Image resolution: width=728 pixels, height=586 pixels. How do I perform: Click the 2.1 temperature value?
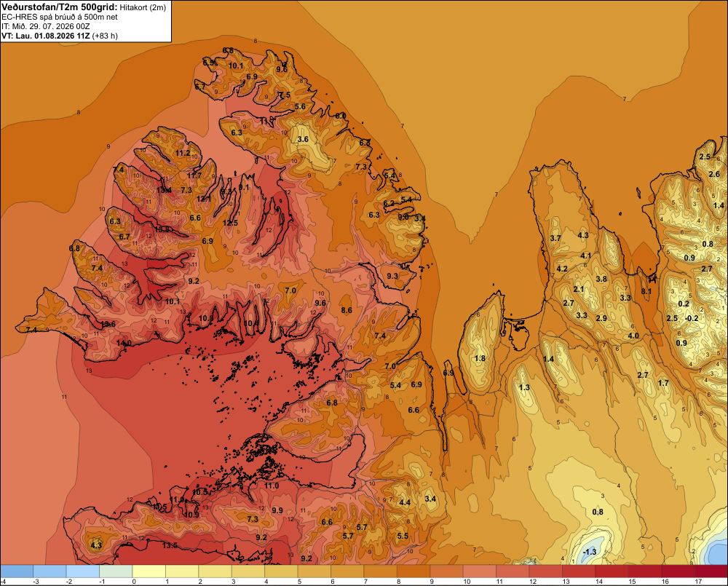579,289
